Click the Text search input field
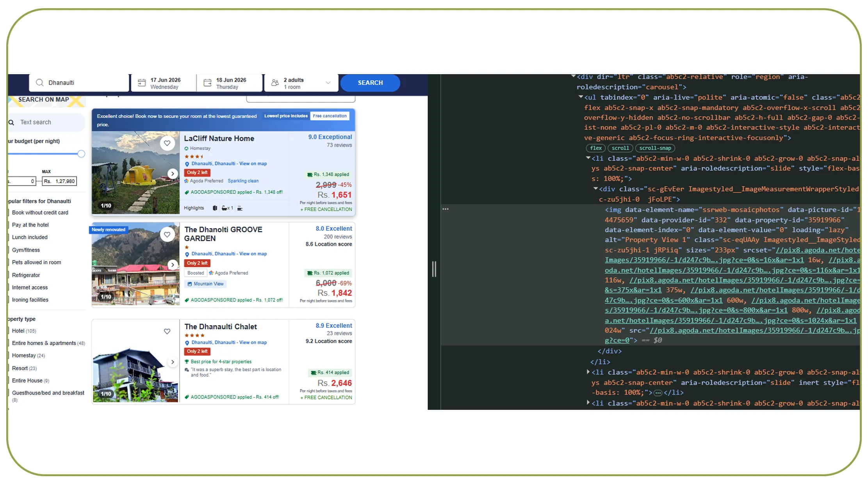Viewport: 868px width, 484px height. (x=47, y=122)
